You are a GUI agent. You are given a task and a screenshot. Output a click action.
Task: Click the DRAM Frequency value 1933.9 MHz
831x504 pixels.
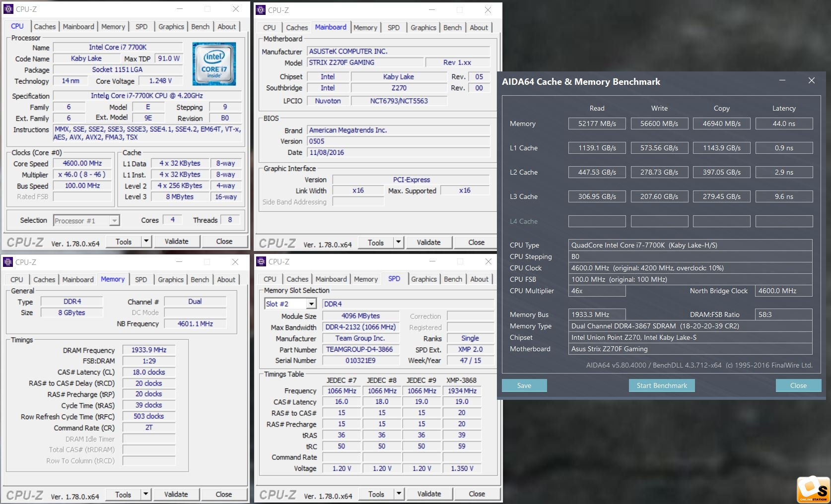149,350
